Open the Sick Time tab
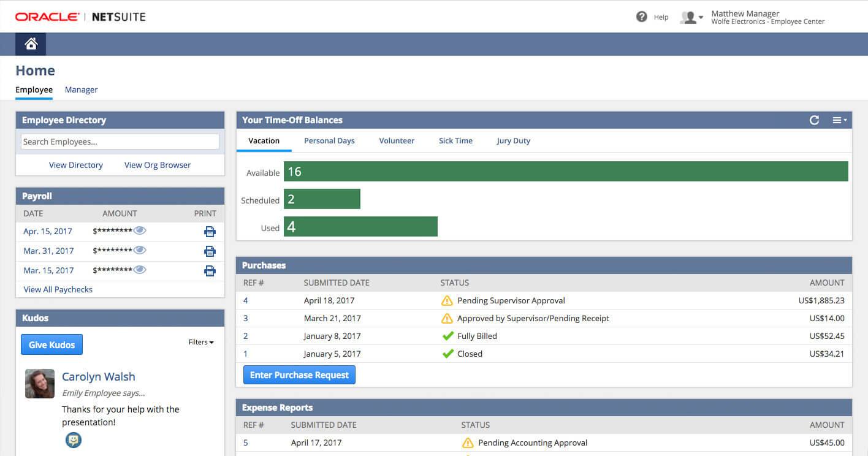 tap(455, 140)
